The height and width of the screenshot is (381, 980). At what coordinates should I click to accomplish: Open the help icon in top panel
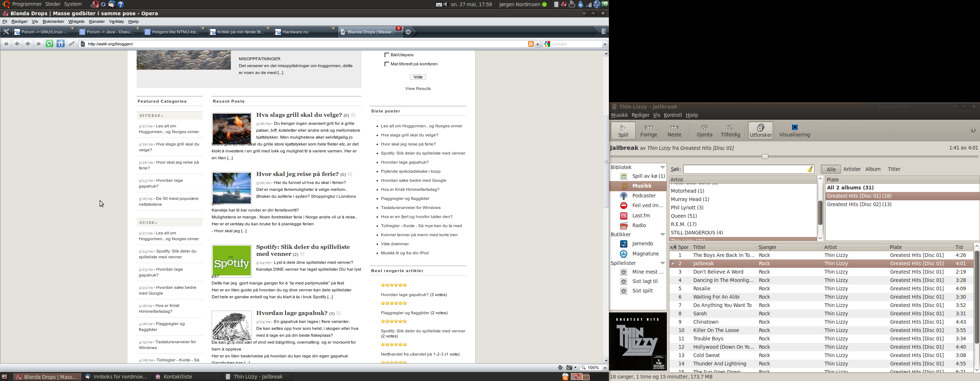[x=121, y=5]
